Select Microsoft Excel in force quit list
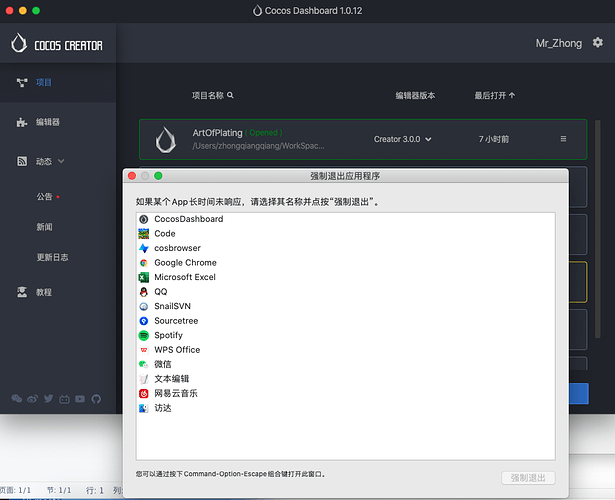615x500 pixels. [x=346, y=277]
